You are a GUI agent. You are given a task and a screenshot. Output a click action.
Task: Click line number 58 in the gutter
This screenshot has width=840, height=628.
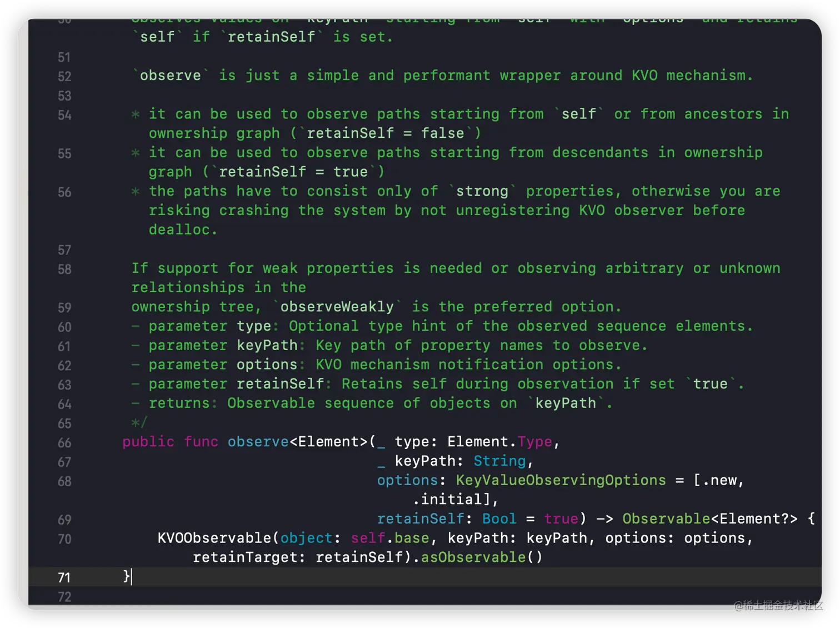(x=64, y=270)
